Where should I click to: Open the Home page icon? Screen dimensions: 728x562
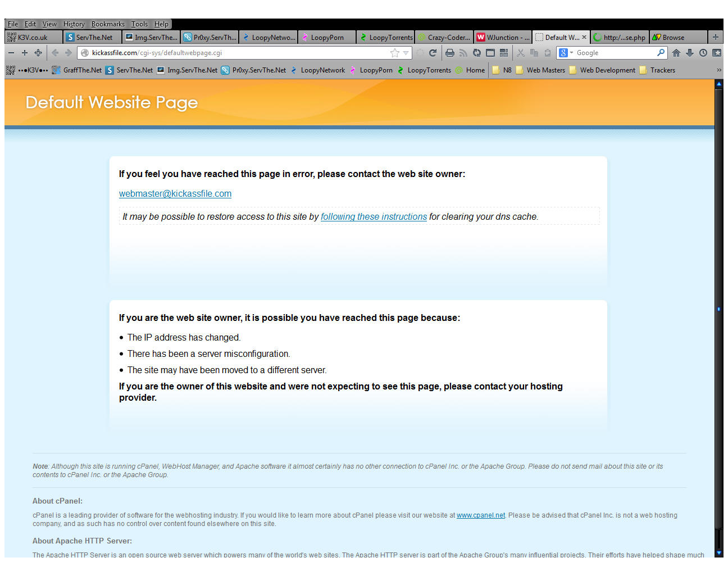pos(676,53)
